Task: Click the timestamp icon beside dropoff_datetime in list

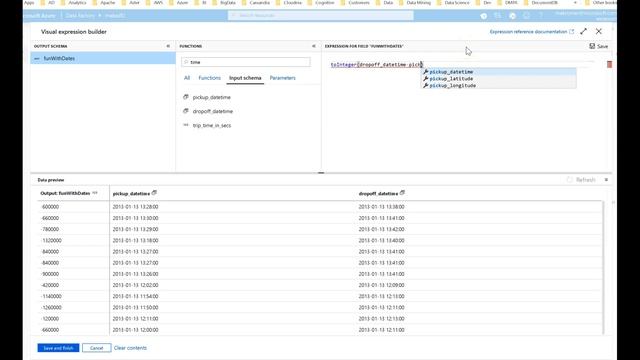Action: pyautogui.click(x=186, y=111)
